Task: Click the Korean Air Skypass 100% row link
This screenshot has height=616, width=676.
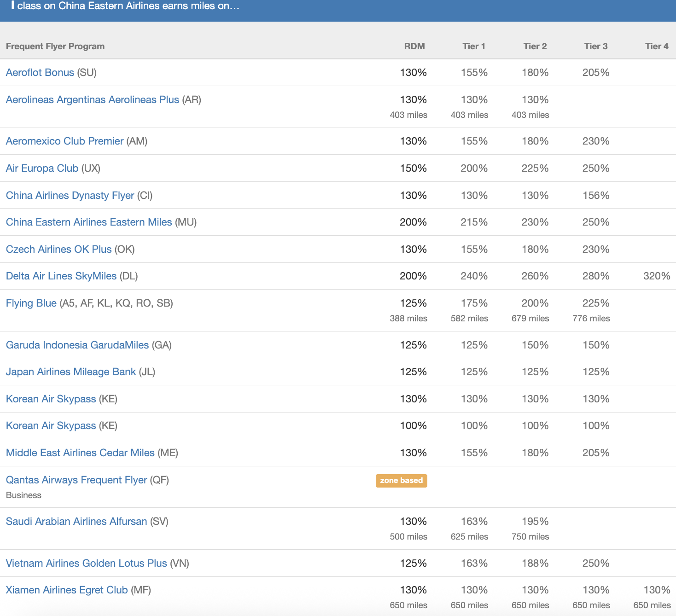Action: pos(51,426)
